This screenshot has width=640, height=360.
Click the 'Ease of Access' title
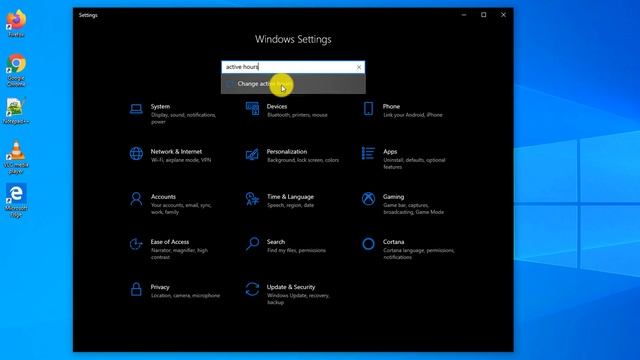pos(169,242)
